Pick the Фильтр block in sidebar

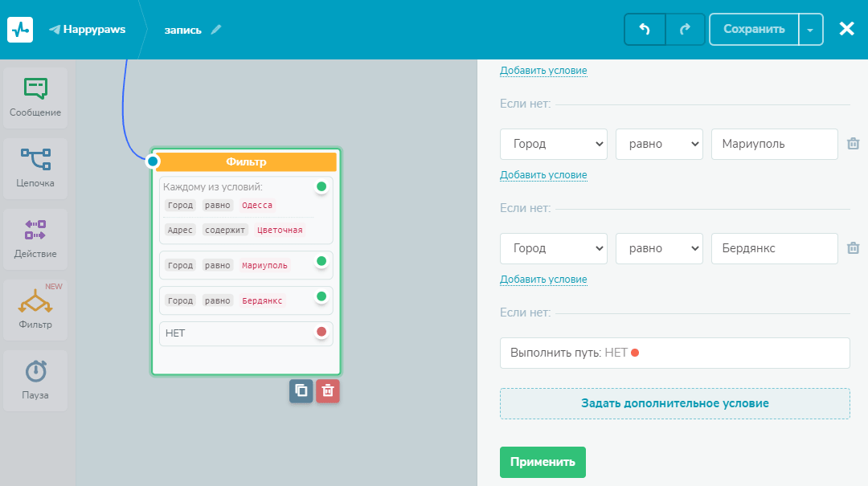click(x=35, y=309)
